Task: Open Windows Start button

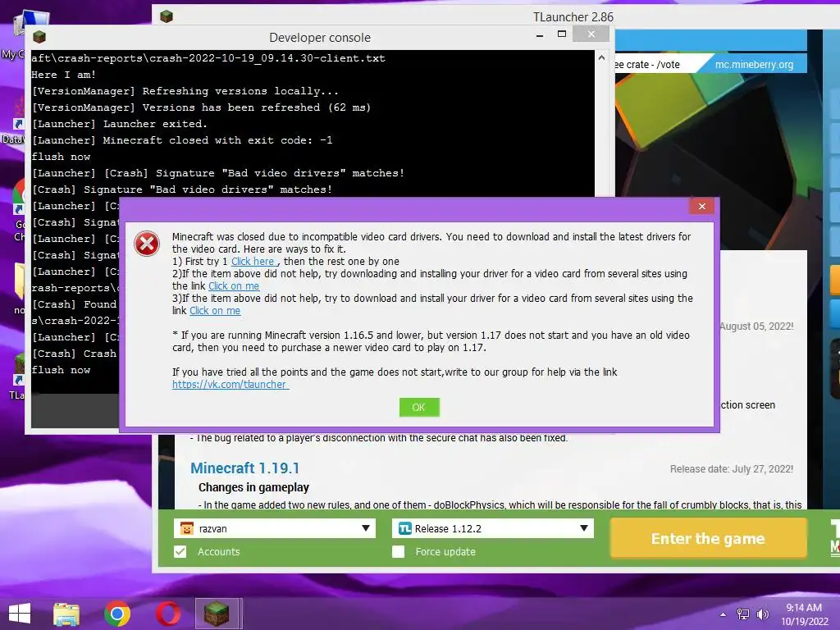Action: pos(20,614)
